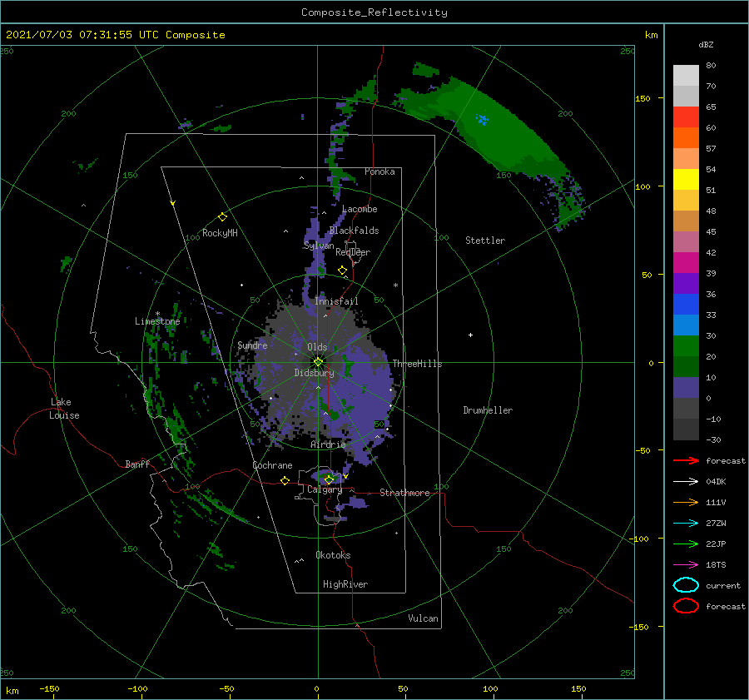This screenshot has height=700, width=749.
Task: Click the RockyMH map label
Action: (220, 233)
